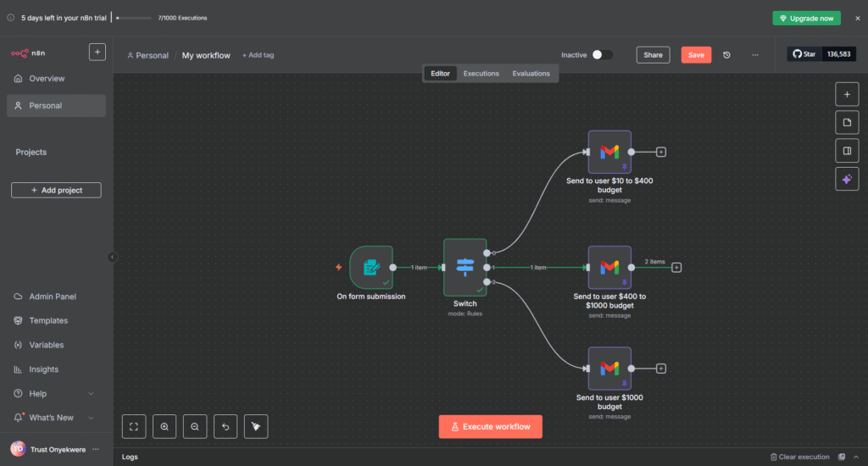Screen dimensions: 868x466
Task: Select the Switch node icon
Action: tap(465, 267)
